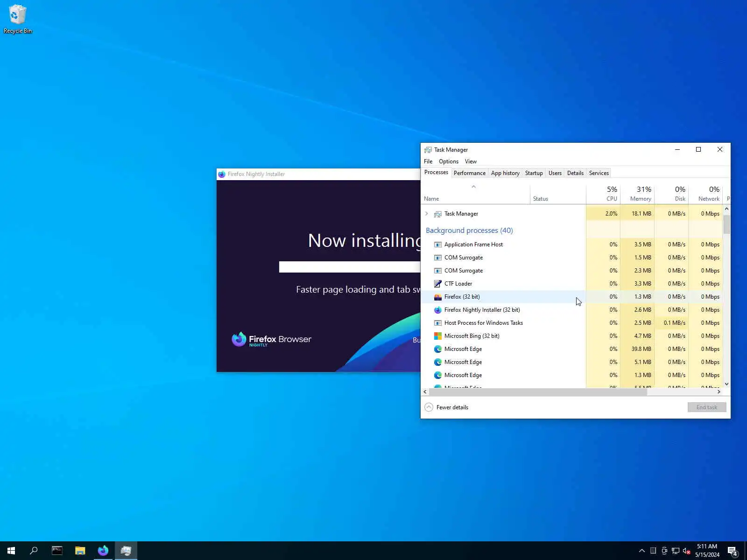Open the Windows Start menu

11,551
